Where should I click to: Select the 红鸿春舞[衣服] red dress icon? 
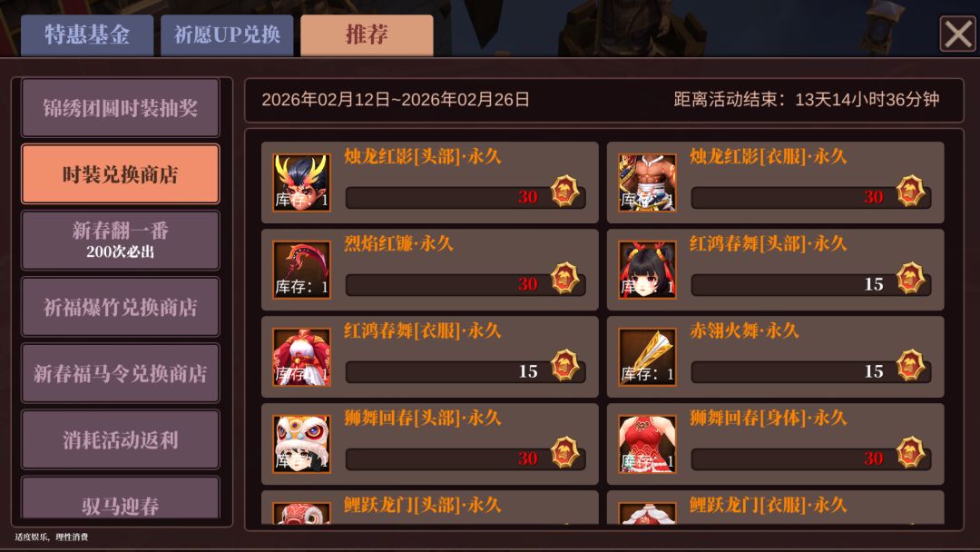tap(301, 357)
